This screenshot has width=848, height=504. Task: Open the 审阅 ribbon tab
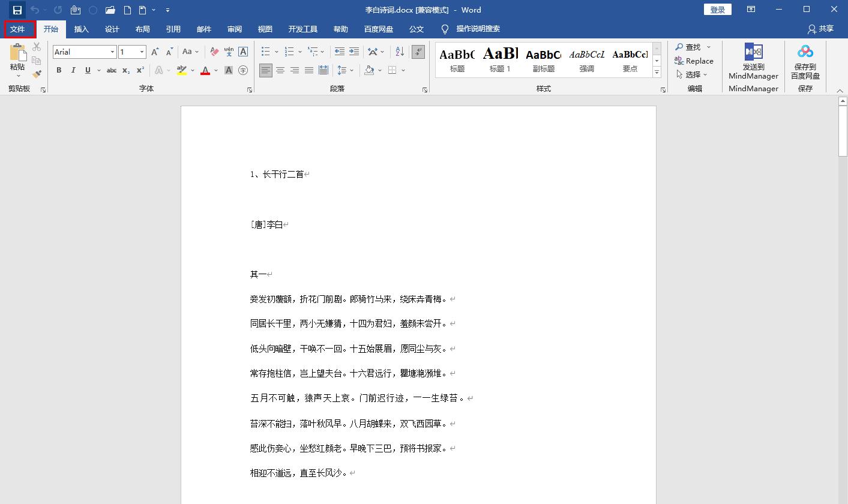point(234,29)
